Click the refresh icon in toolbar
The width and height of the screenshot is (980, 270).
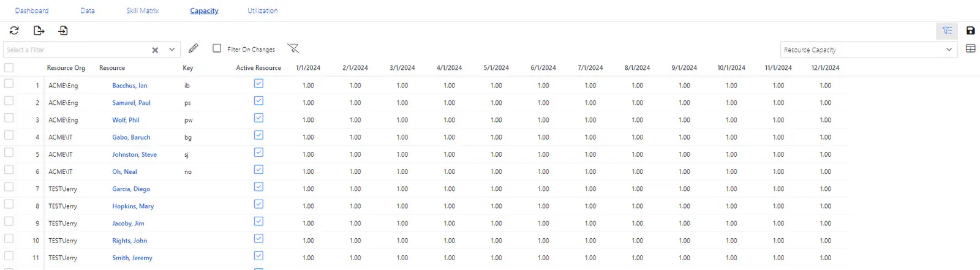coord(14,31)
